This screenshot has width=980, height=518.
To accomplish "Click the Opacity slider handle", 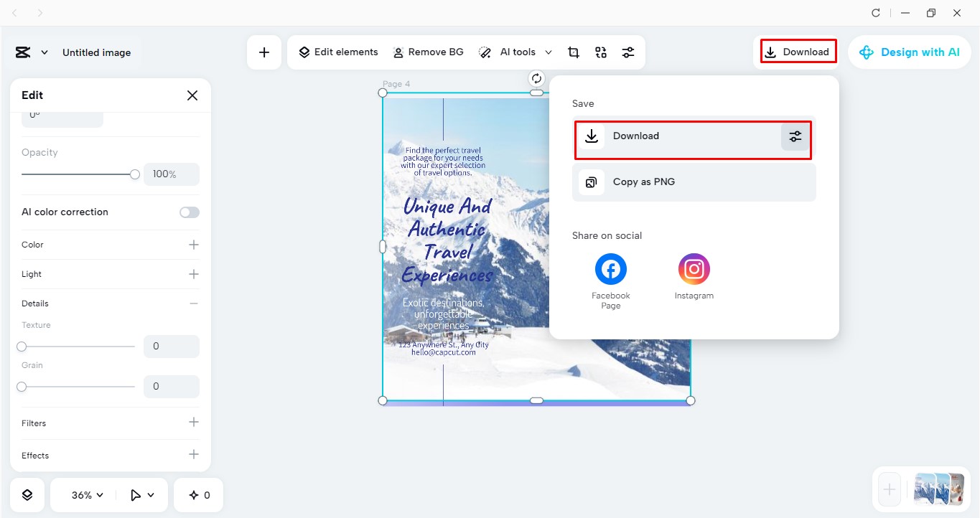I will click(x=134, y=174).
